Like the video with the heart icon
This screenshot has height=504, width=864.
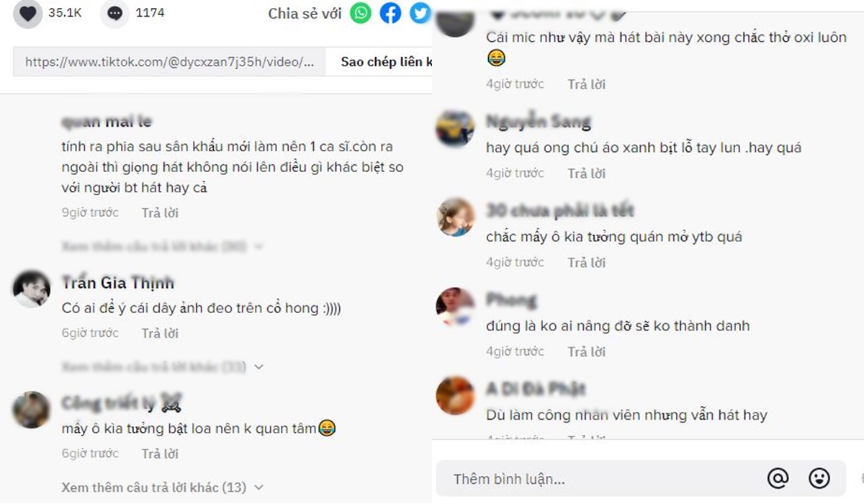pos(27,14)
